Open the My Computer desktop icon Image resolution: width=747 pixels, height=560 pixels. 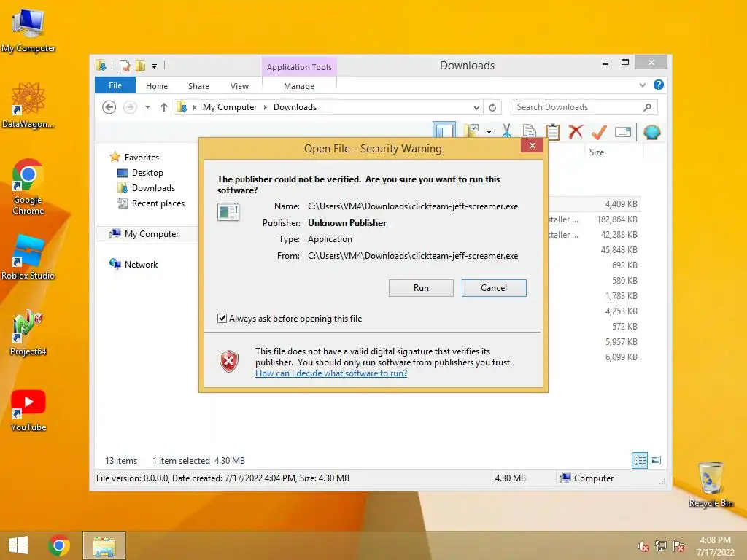(28, 31)
